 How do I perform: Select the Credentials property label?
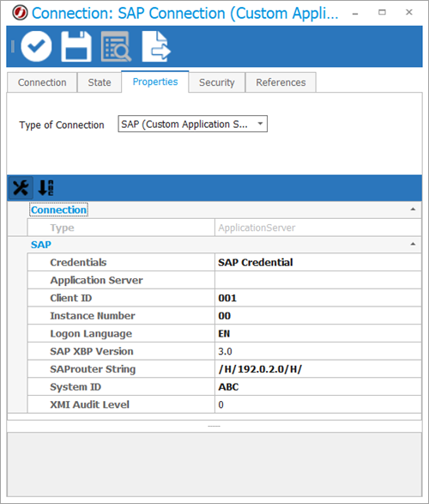click(x=78, y=262)
